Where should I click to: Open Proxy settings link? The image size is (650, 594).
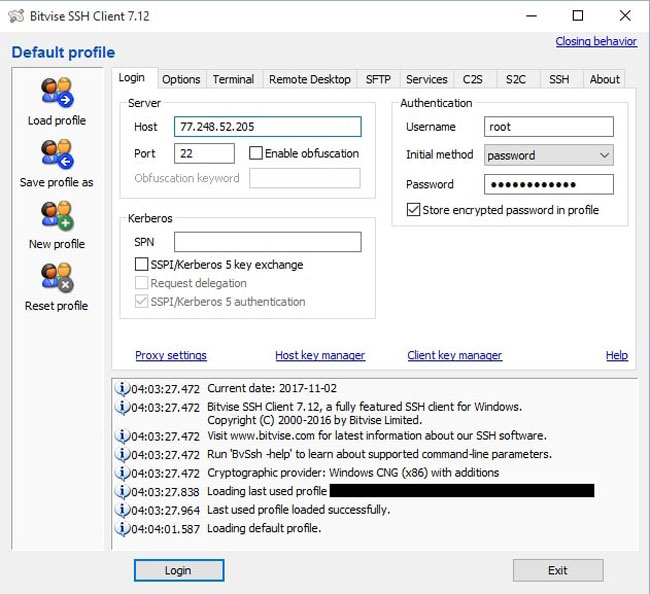coord(171,355)
